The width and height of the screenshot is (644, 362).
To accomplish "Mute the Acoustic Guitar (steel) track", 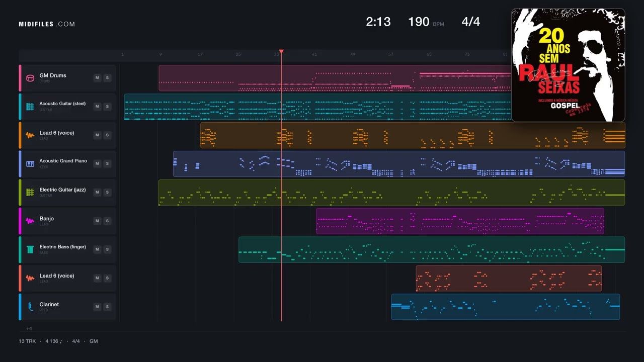I will coord(97,107).
